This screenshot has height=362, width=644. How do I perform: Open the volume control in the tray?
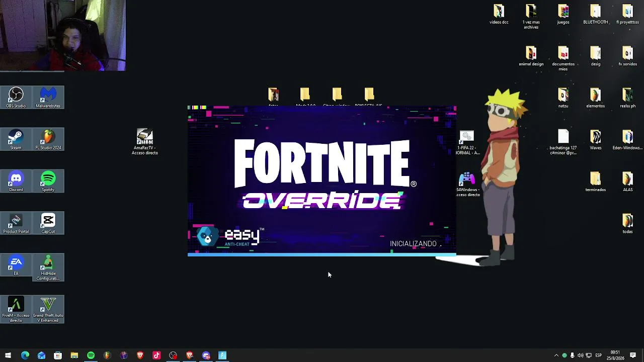point(580,355)
